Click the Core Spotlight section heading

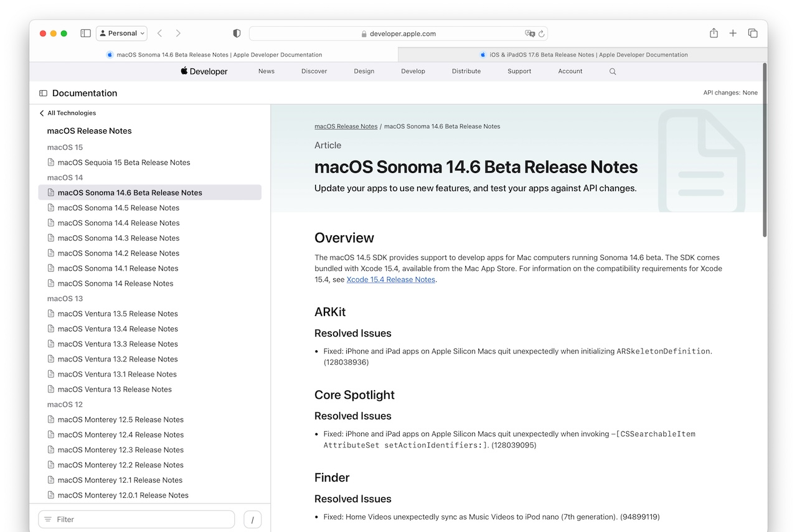(x=354, y=395)
